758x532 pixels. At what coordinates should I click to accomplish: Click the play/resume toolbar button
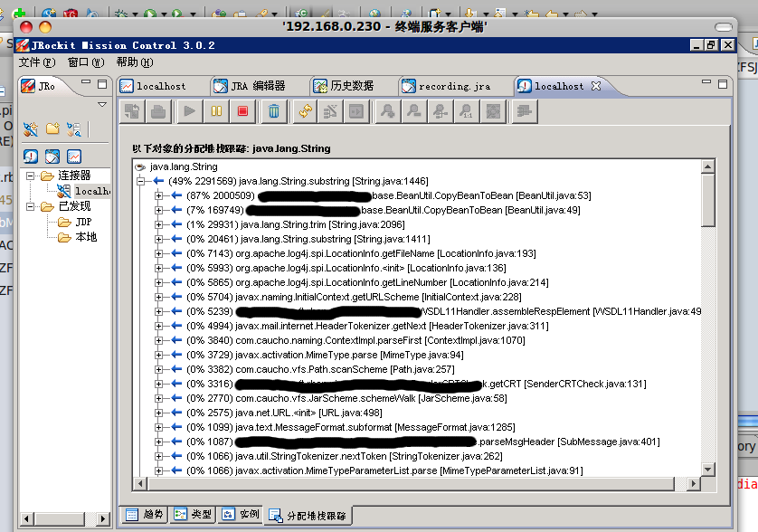(x=190, y=111)
